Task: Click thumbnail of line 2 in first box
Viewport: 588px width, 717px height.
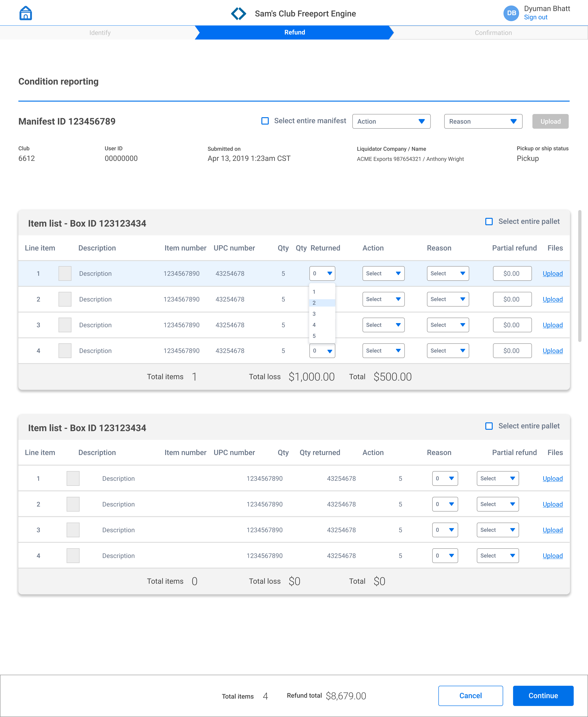Action: pyautogui.click(x=65, y=299)
